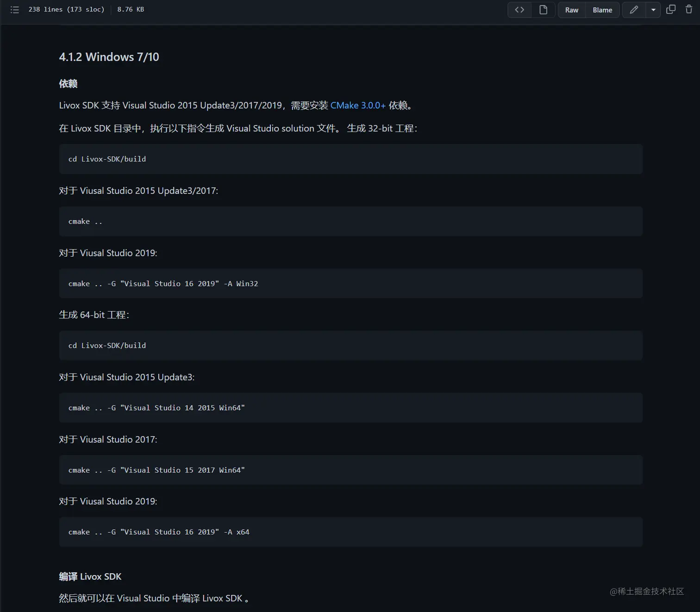Click the 依赖 subheading
This screenshot has height=612, width=700.
pos(68,84)
